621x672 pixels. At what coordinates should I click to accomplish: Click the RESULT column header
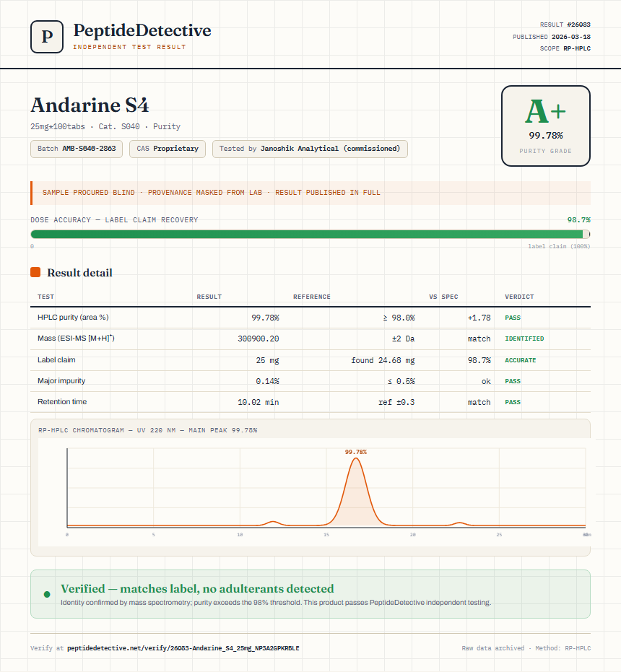pyautogui.click(x=209, y=297)
